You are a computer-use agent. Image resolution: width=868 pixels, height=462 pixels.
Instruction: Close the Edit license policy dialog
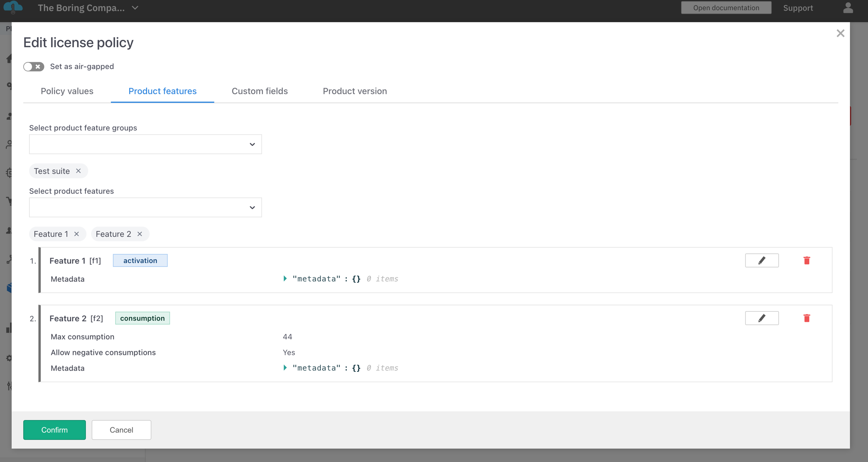click(840, 33)
